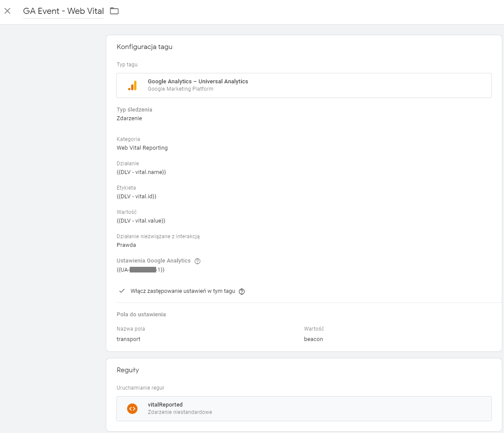Click the beacon field value
The image size is (504, 433).
coord(313,339)
